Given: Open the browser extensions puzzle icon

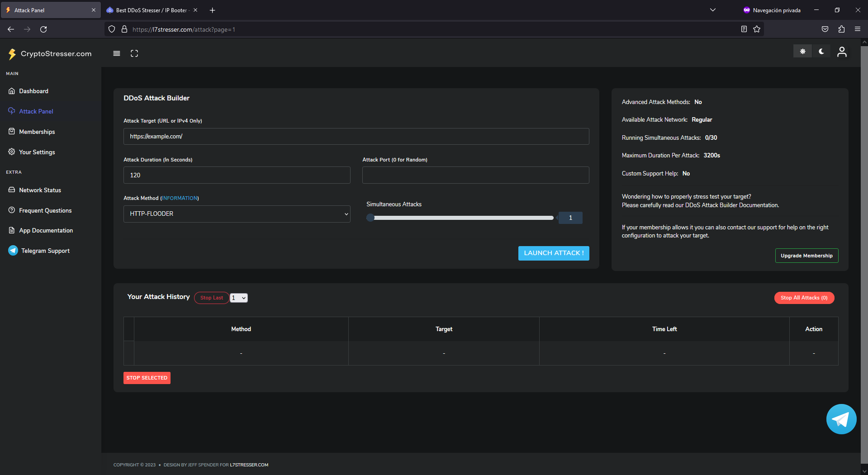Looking at the screenshot, I should pos(841,29).
